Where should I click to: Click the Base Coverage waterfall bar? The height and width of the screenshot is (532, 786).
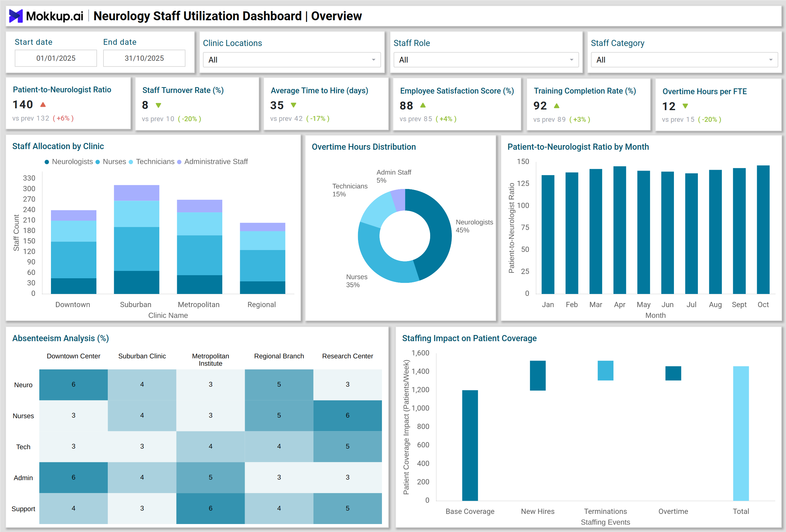point(470,445)
